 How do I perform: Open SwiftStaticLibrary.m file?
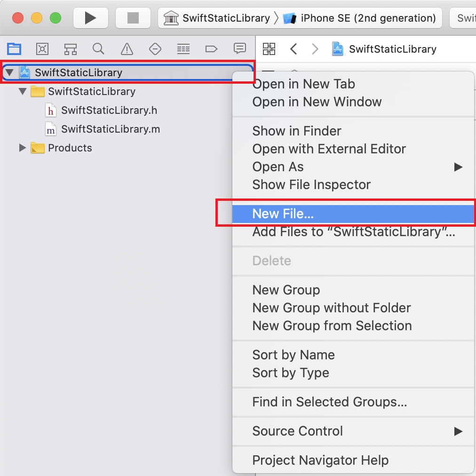pos(103,129)
